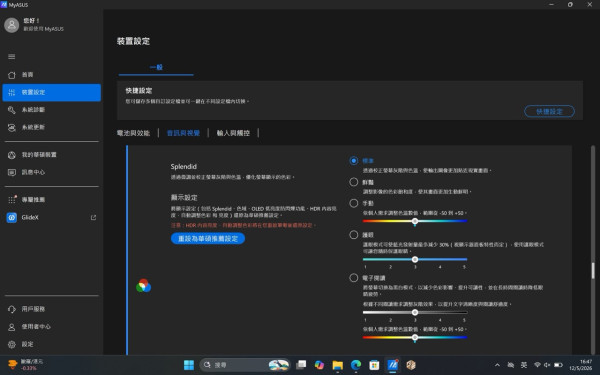The width and height of the screenshot is (600, 375).
Task: Click the red HDR notice text
Action: (x=243, y=225)
